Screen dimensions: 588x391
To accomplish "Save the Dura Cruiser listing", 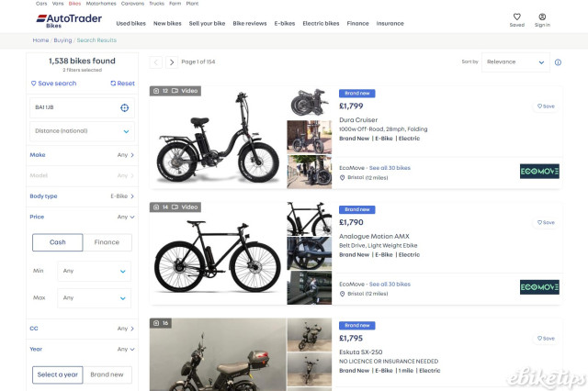I will [546, 106].
